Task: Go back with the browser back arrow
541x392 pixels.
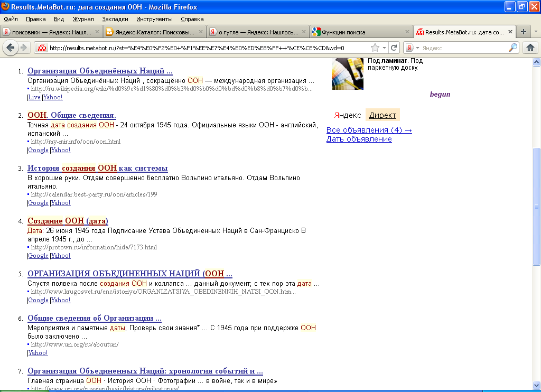Action: coord(11,48)
